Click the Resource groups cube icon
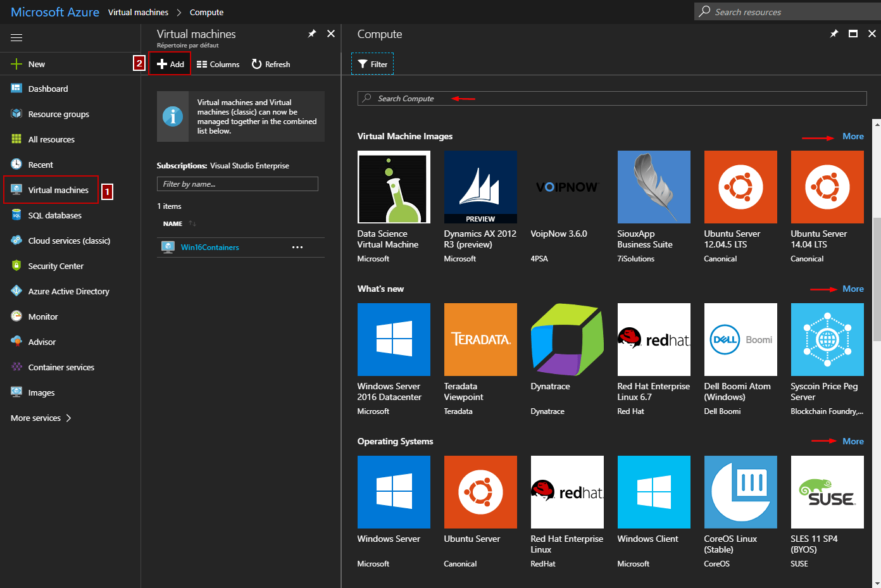881x588 pixels. click(x=16, y=114)
